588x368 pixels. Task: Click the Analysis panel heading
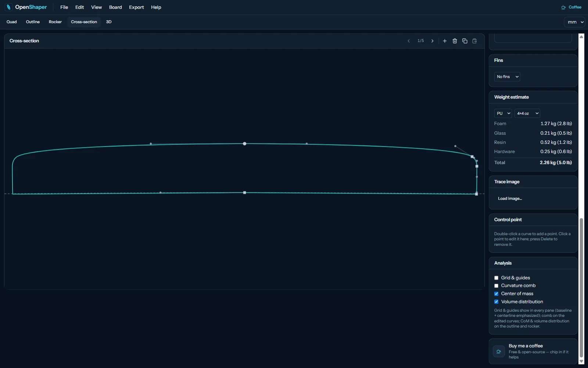(x=503, y=263)
